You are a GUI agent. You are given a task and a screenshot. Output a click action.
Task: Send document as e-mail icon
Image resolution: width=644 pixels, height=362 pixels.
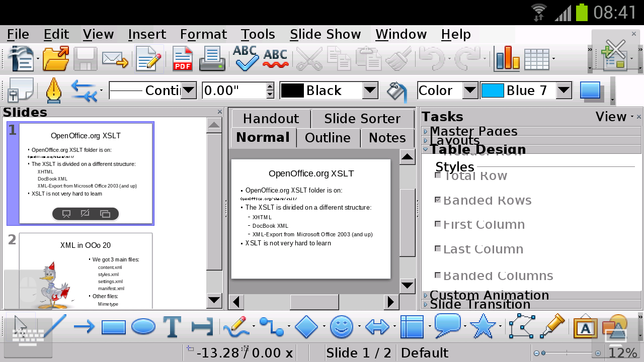[x=115, y=59]
